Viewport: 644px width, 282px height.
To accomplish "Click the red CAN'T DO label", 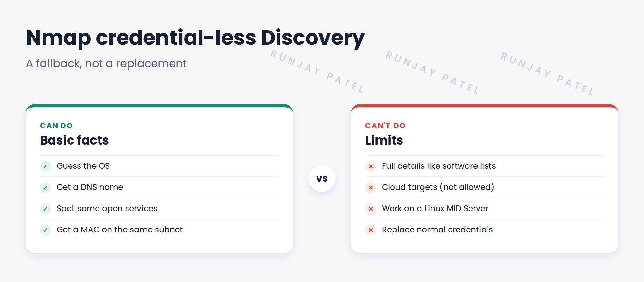I will pos(385,126).
